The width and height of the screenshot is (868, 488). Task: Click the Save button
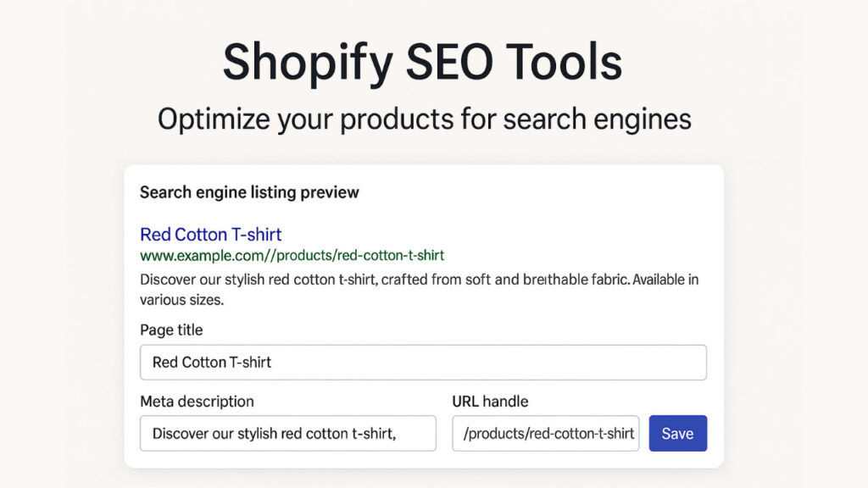pyautogui.click(x=677, y=433)
